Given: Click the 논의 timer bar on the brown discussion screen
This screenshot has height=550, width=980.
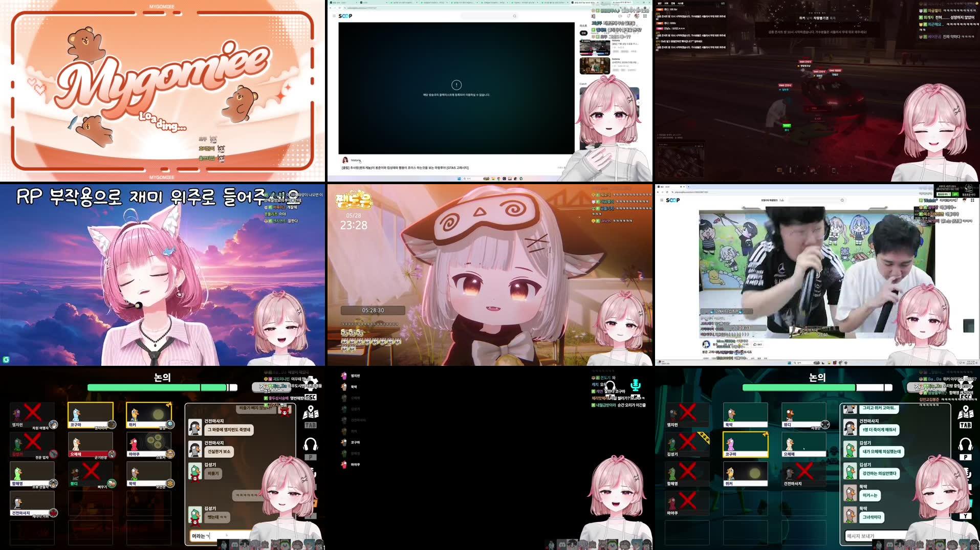Looking at the screenshot, I should [162, 387].
